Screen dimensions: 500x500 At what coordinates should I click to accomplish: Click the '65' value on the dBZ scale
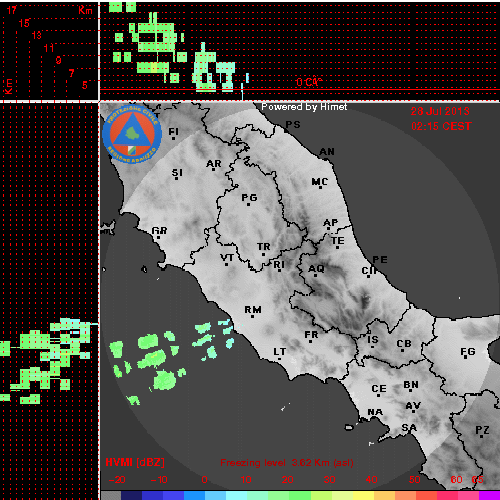477,480
